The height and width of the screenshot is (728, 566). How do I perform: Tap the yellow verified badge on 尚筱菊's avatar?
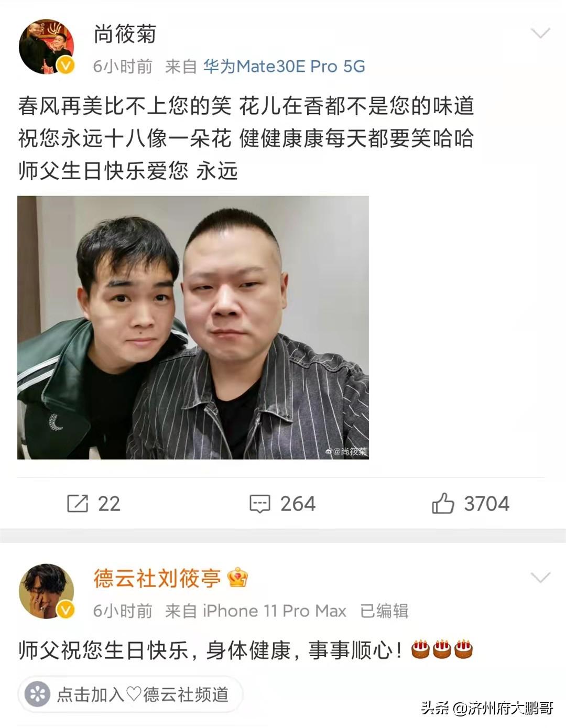click(65, 66)
